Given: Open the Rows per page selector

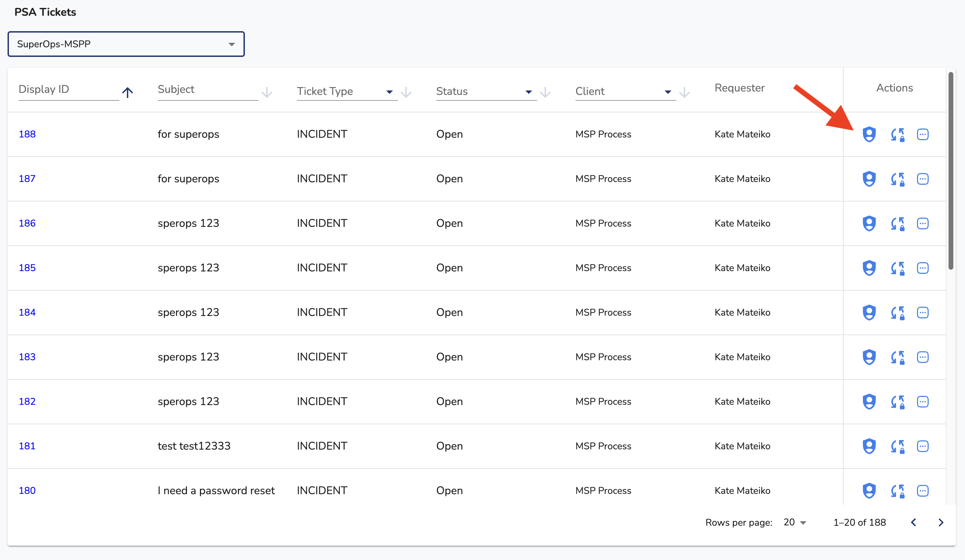Looking at the screenshot, I should point(795,523).
